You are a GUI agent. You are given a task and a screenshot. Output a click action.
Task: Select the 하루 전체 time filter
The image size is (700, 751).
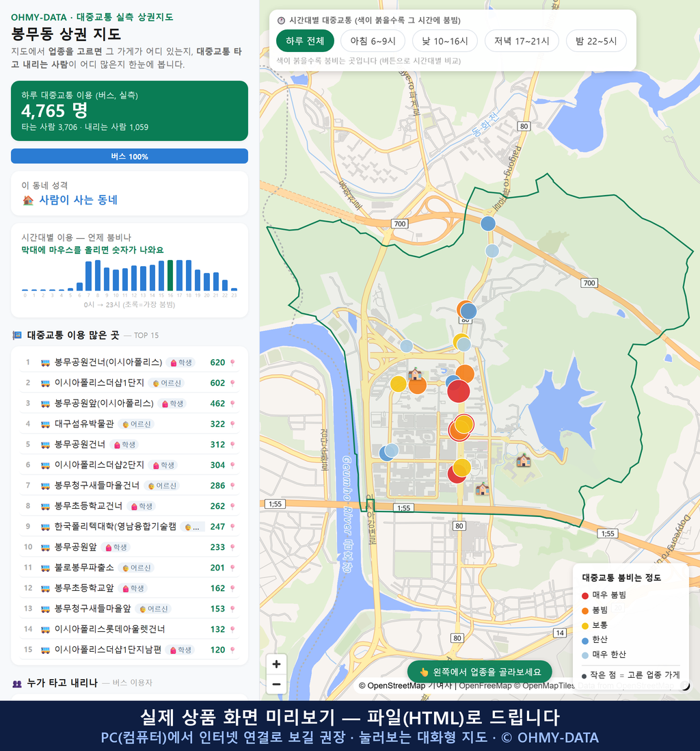click(x=305, y=41)
